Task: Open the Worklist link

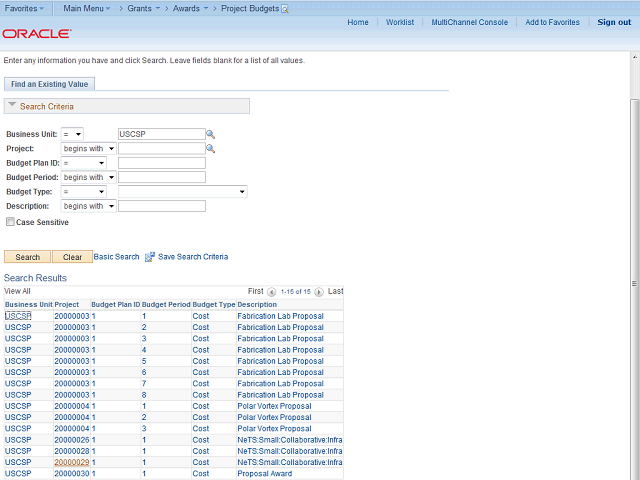Action: tap(400, 22)
